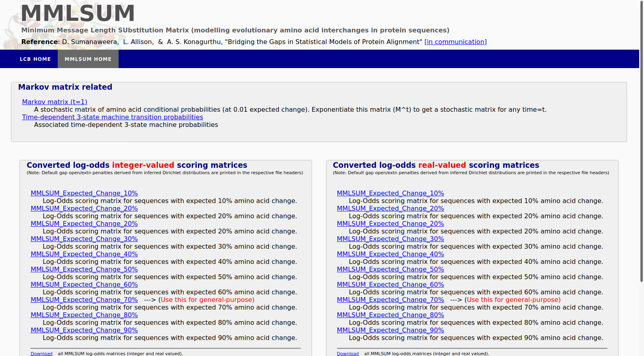Screen dimensions: 644x356
Task: Open integer-valued general-purpose MMLSUM_Expected_Change_70% link
Action: [x=84, y=300]
